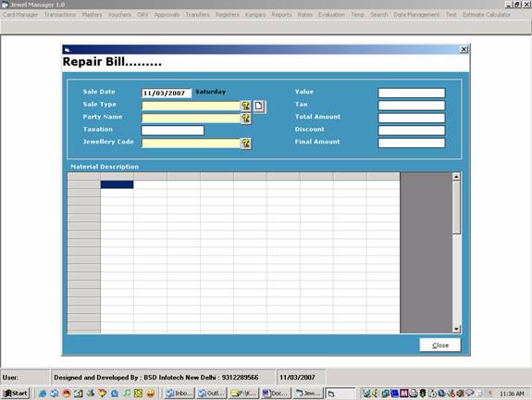Select the highlighted blue grid cell
The width and height of the screenshot is (532, 400).
[117, 184]
